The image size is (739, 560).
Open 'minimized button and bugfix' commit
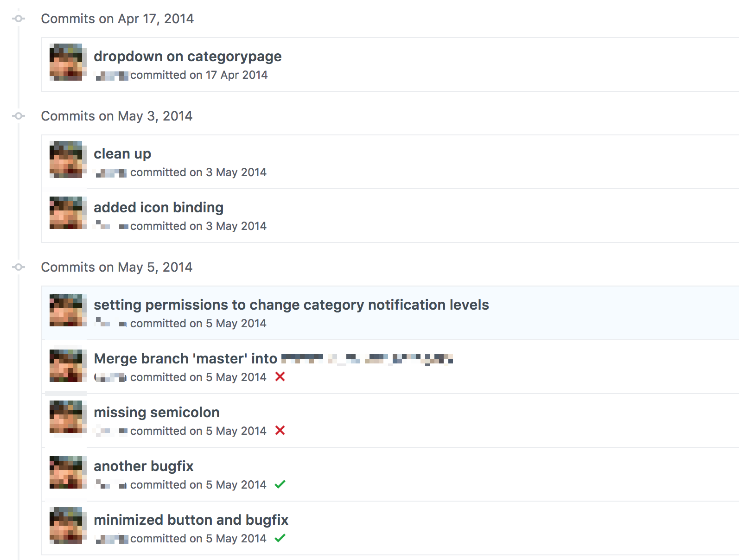[191, 520]
